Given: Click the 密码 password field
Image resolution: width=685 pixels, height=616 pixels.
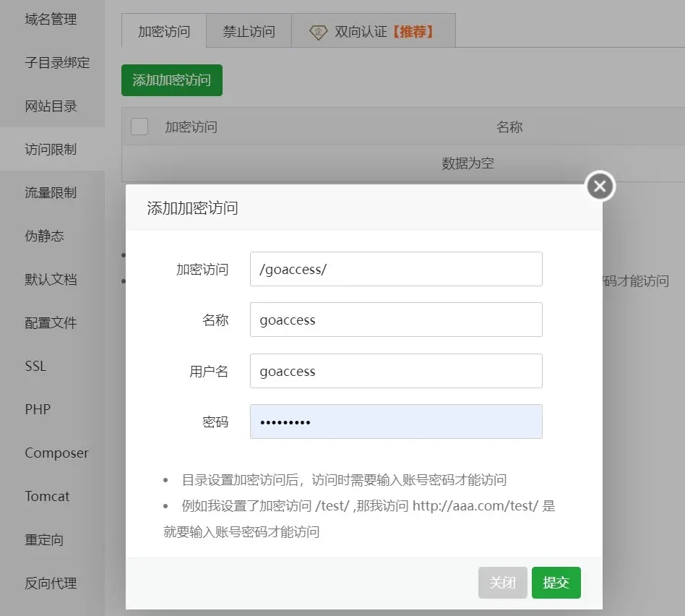Looking at the screenshot, I should [x=396, y=421].
